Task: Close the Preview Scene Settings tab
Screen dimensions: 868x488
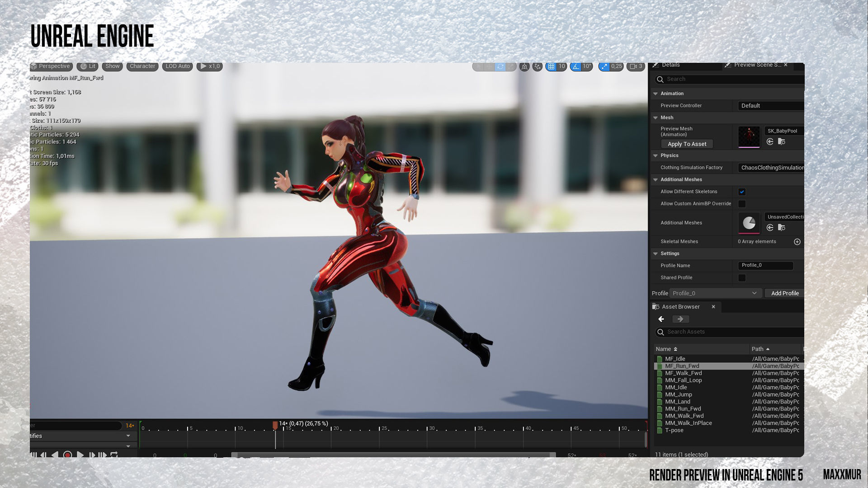Action: pyautogui.click(x=786, y=65)
